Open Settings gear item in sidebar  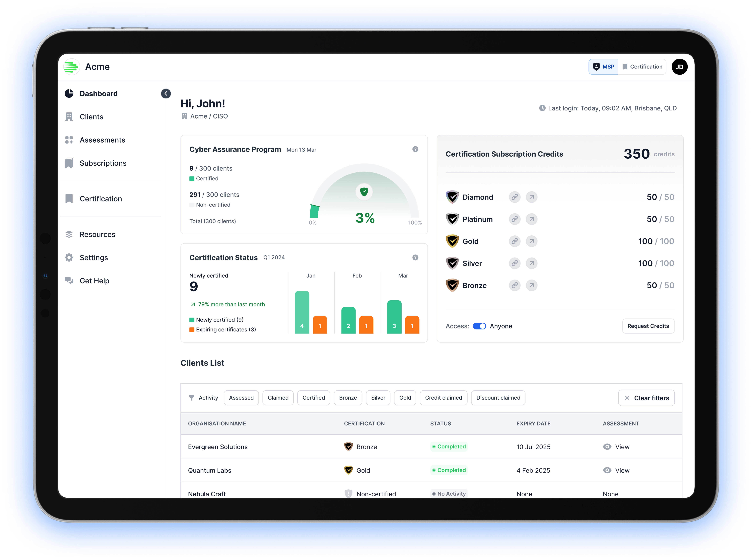(x=86, y=258)
